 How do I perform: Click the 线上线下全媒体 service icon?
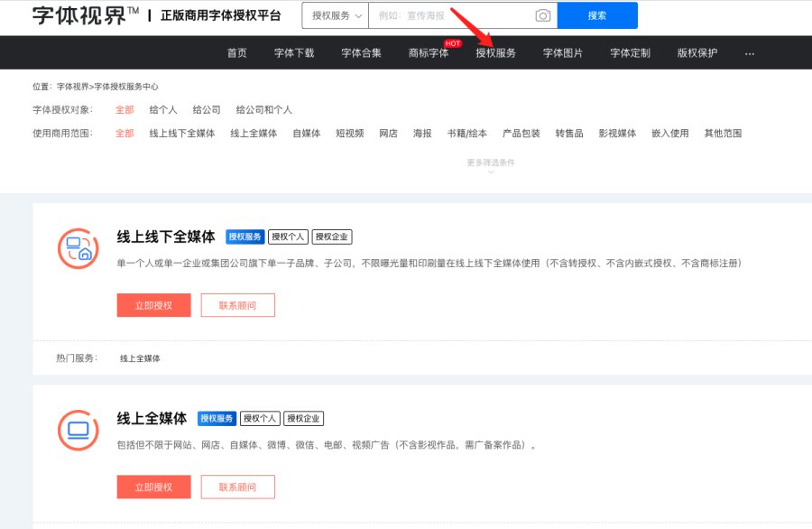(x=78, y=250)
